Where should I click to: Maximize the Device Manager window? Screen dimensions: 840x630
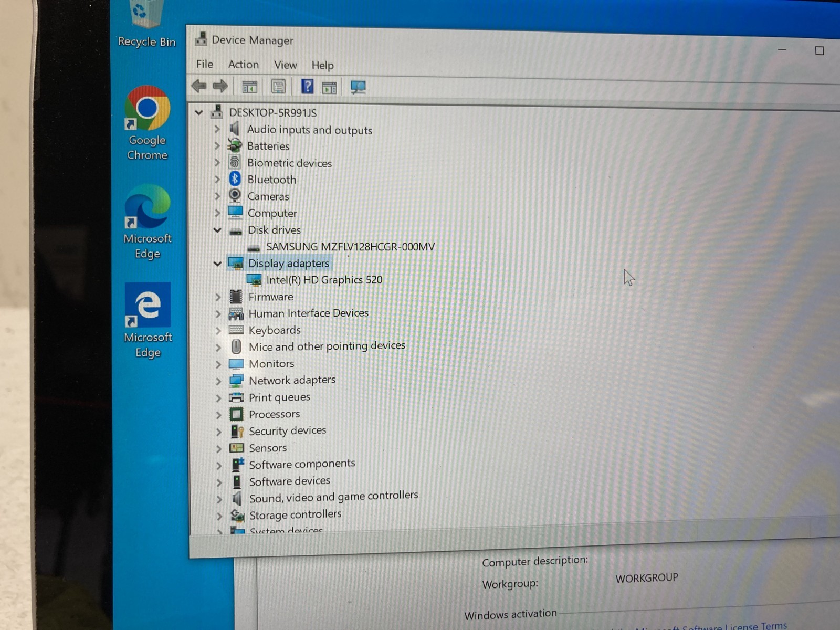pyautogui.click(x=819, y=50)
